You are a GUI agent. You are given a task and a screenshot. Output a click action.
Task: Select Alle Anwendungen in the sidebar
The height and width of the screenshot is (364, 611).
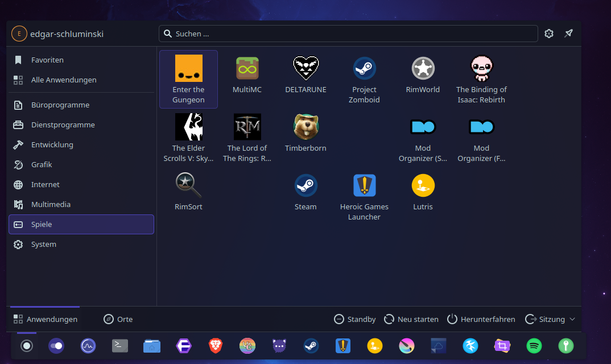[x=81, y=80]
